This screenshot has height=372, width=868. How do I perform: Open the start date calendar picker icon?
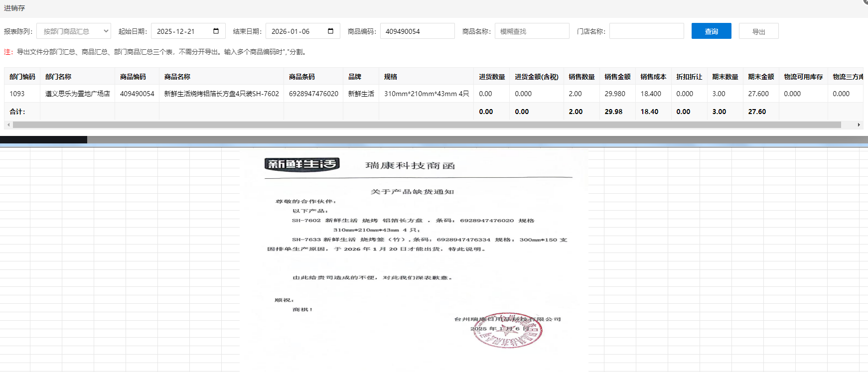point(216,31)
